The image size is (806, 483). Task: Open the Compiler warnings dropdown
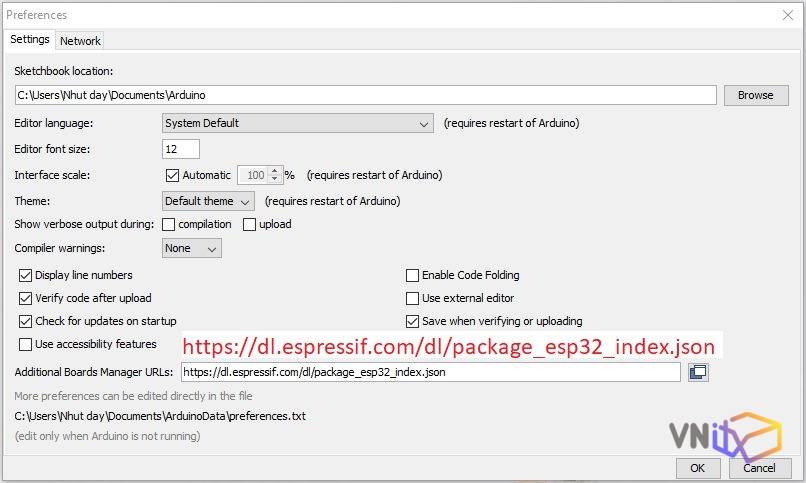click(x=192, y=248)
